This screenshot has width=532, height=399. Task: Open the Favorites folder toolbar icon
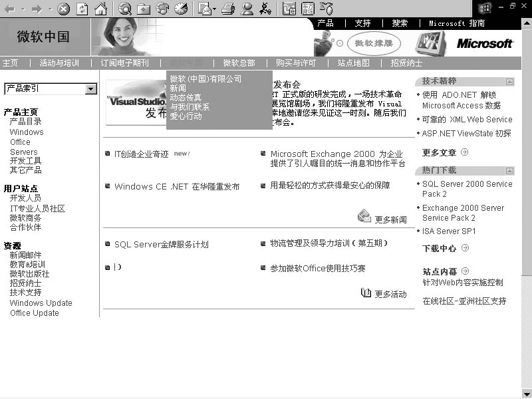pos(144,9)
